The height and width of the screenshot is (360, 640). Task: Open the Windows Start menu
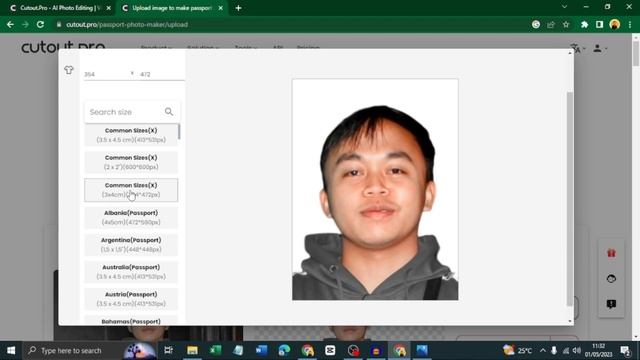coord(11,351)
